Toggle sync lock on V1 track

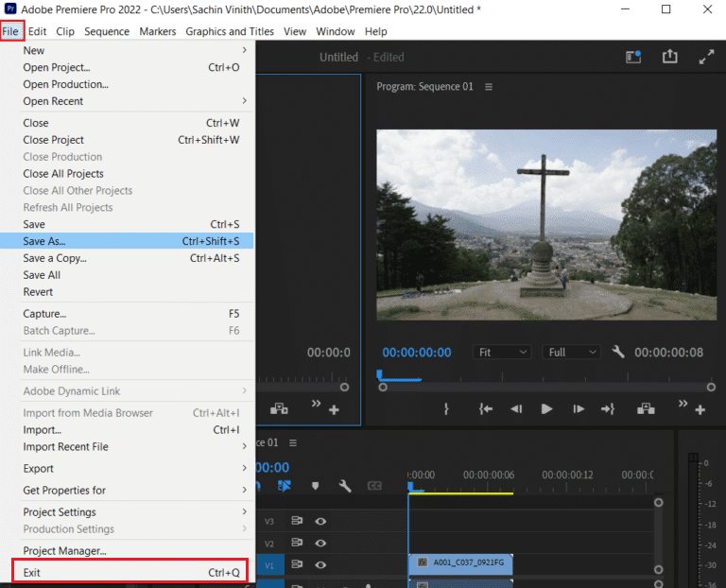(x=297, y=564)
